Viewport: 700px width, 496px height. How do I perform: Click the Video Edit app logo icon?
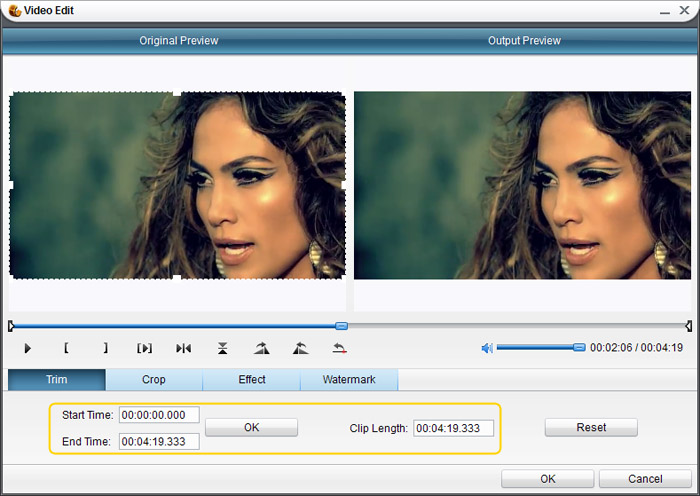coord(14,10)
